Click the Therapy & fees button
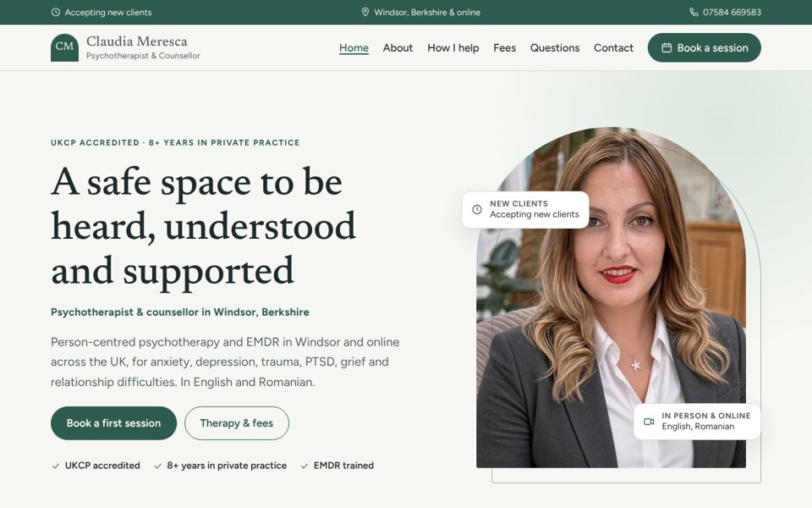The width and height of the screenshot is (812, 508). 237,423
